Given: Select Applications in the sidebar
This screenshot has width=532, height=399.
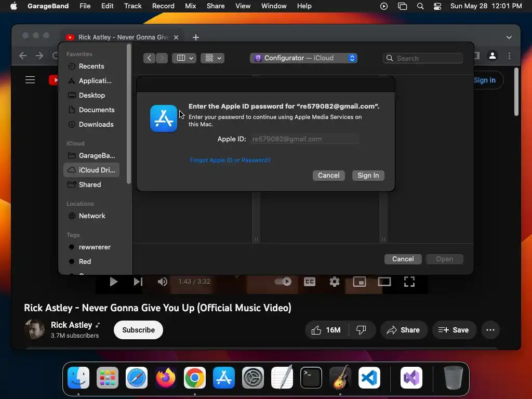Looking at the screenshot, I should (x=91, y=81).
